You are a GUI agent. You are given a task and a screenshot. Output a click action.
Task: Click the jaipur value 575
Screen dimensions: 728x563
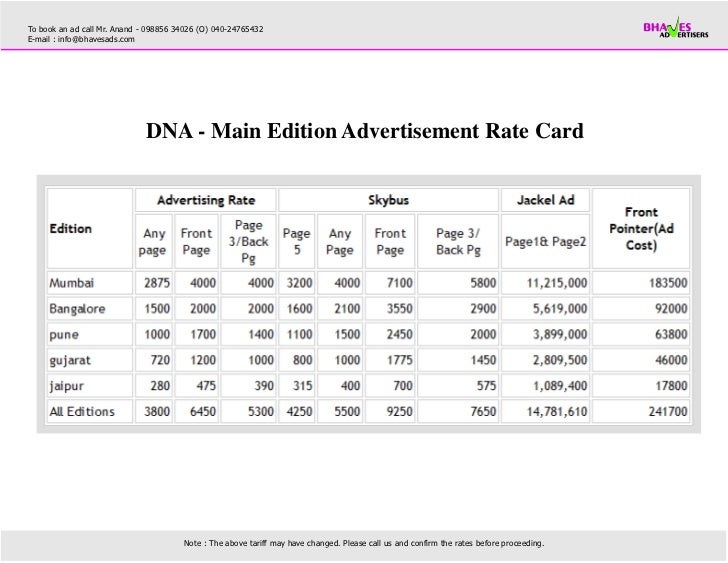(x=487, y=386)
